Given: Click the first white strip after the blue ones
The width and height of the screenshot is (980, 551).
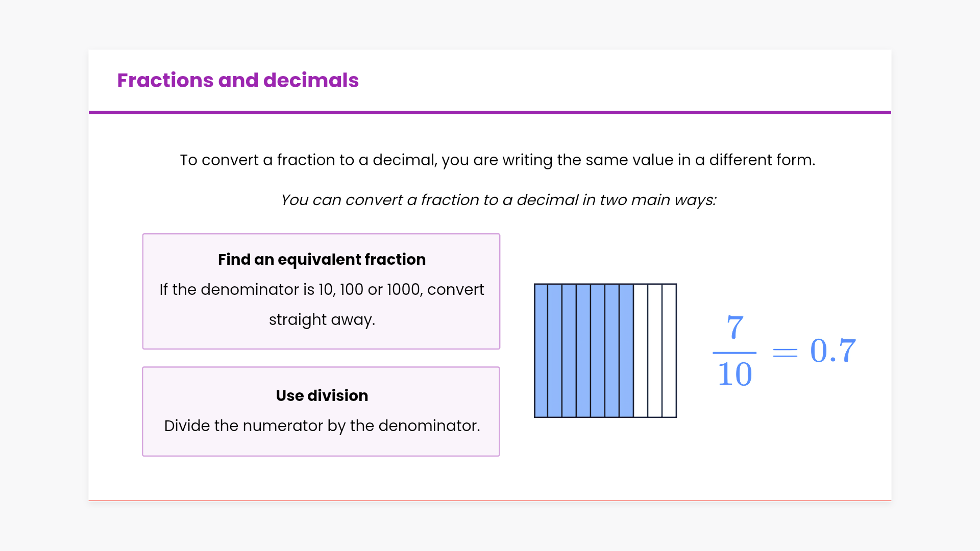Looking at the screenshot, I should pyautogui.click(x=641, y=350).
